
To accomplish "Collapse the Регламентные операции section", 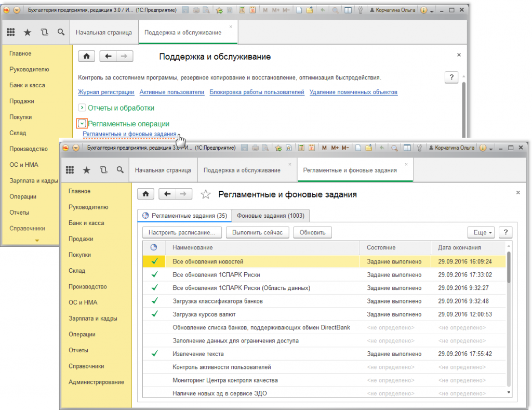I will pyautogui.click(x=82, y=124).
